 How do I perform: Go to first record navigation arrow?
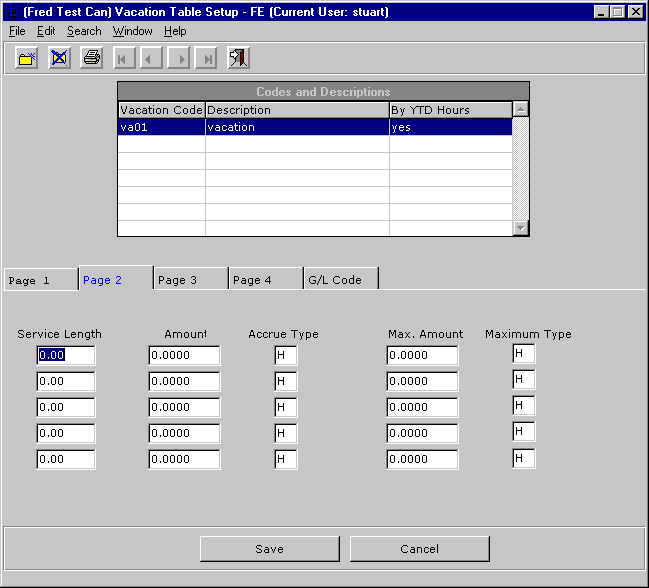click(124, 58)
